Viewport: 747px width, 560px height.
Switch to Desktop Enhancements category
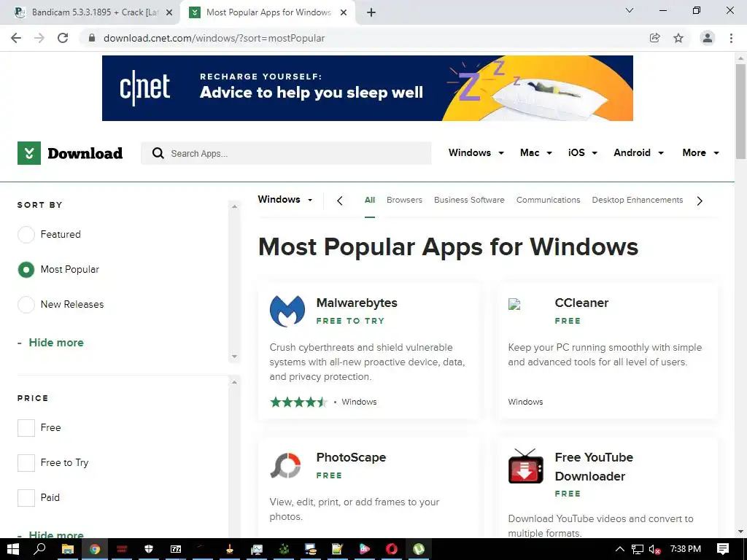[x=638, y=200]
